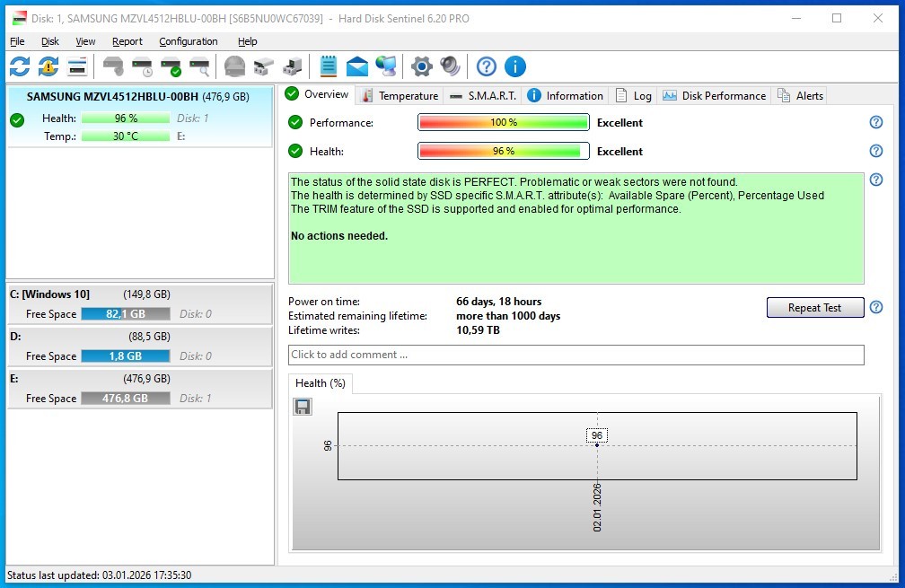
Task: Click the 02.01.2026 date label on graph
Action: coord(597,507)
